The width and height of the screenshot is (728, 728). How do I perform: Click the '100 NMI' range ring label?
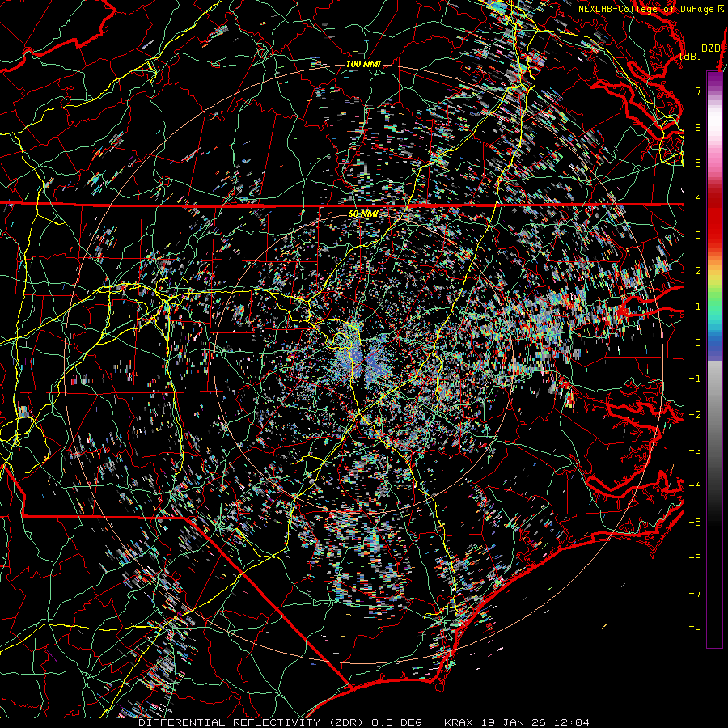(x=363, y=64)
